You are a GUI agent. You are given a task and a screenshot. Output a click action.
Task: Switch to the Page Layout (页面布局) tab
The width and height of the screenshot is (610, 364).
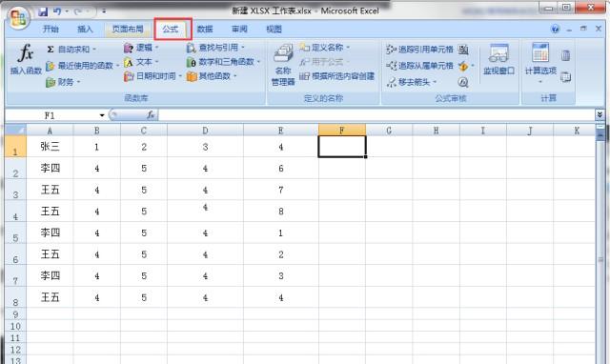click(x=128, y=29)
